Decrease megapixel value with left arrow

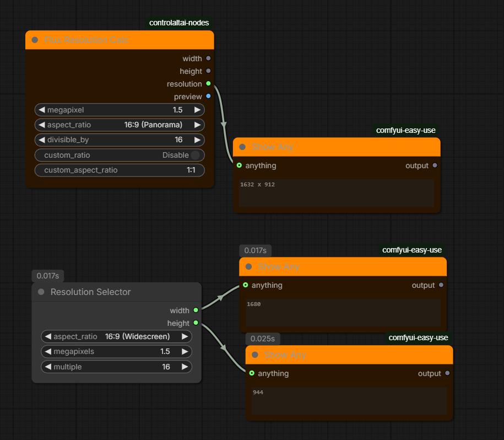tap(42, 110)
